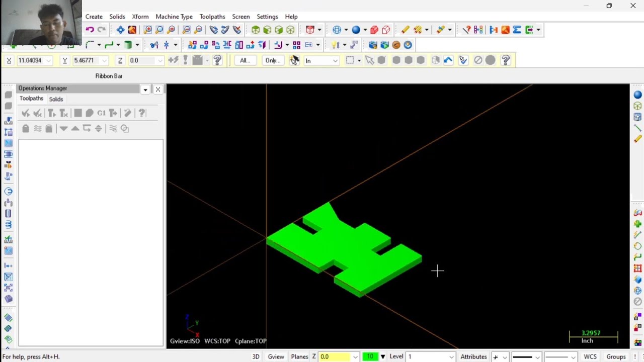Click the yellow pencil icon in right sidebar

coord(637,139)
